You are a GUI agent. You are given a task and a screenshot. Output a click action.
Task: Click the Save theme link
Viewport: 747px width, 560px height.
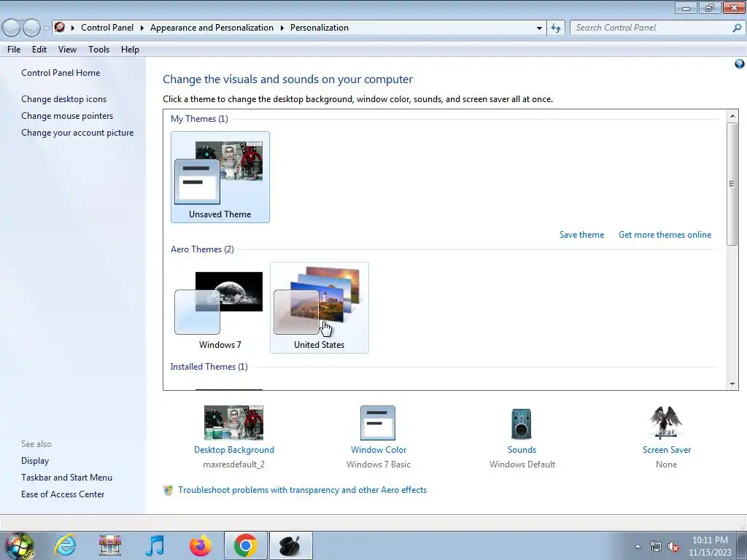tap(581, 235)
